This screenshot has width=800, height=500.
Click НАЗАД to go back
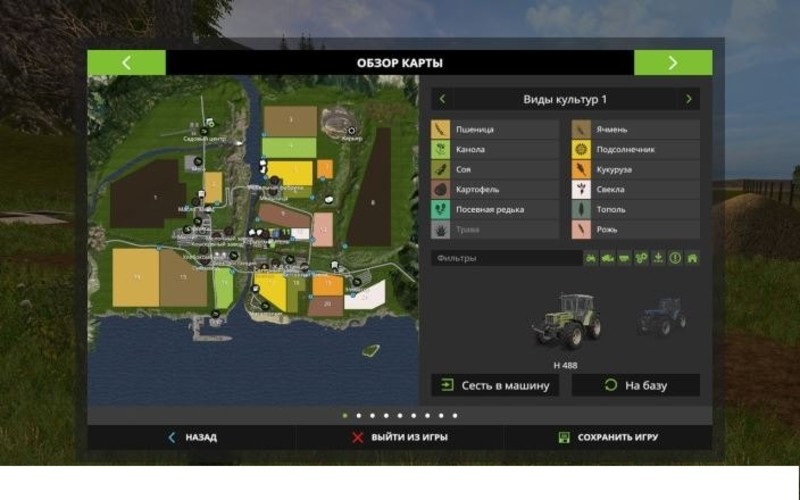(191, 437)
